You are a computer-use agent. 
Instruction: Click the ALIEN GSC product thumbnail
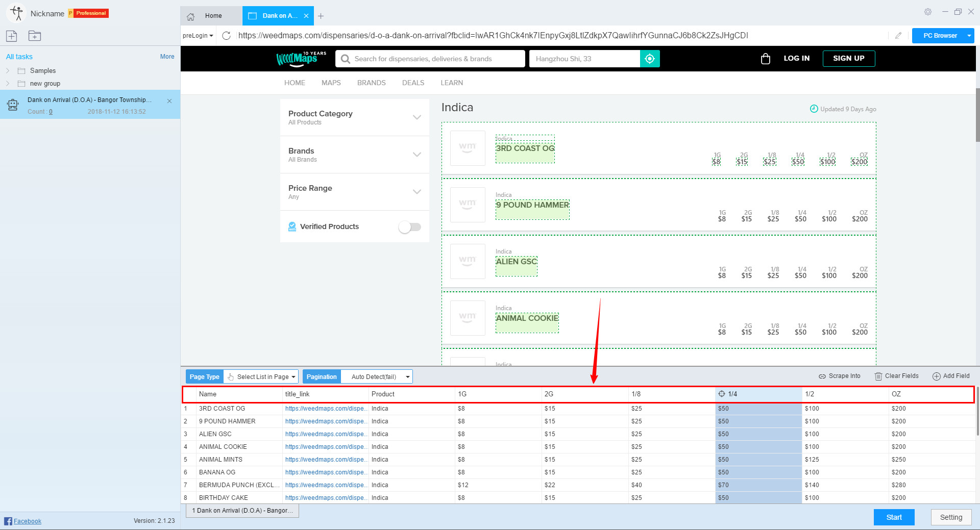coord(468,261)
